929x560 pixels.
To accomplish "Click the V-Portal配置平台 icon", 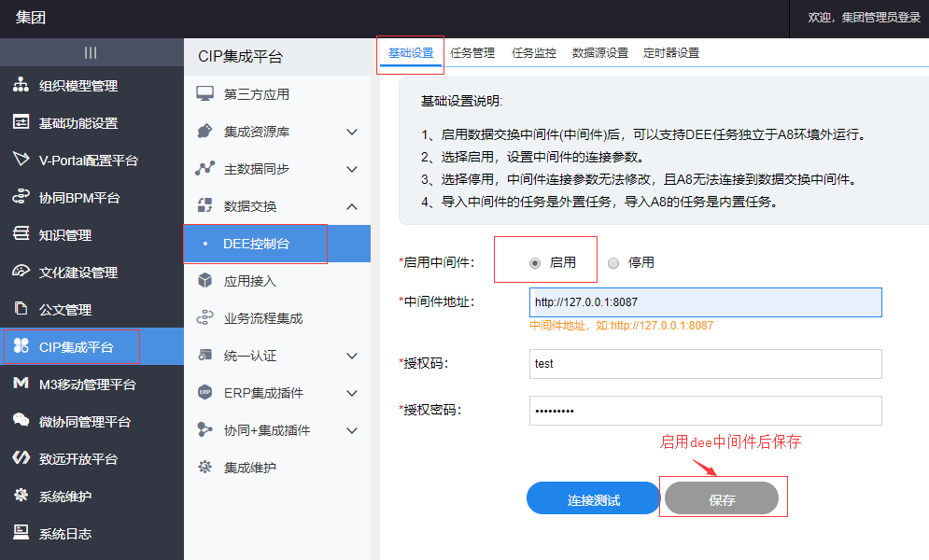I will [x=21, y=160].
